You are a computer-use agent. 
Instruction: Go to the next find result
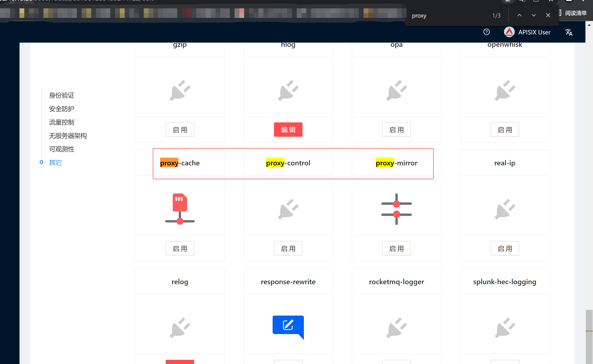(x=533, y=15)
